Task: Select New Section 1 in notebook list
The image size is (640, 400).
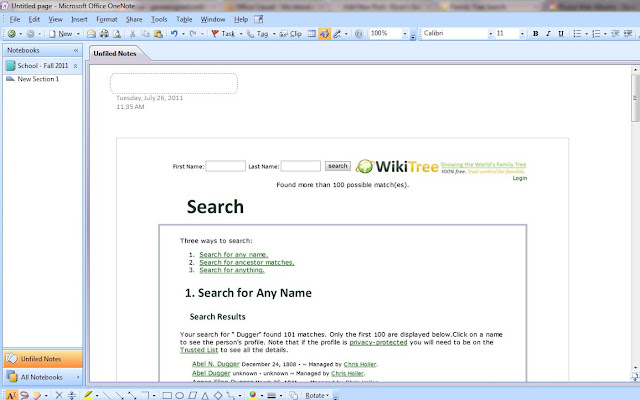Action: coord(38,79)
